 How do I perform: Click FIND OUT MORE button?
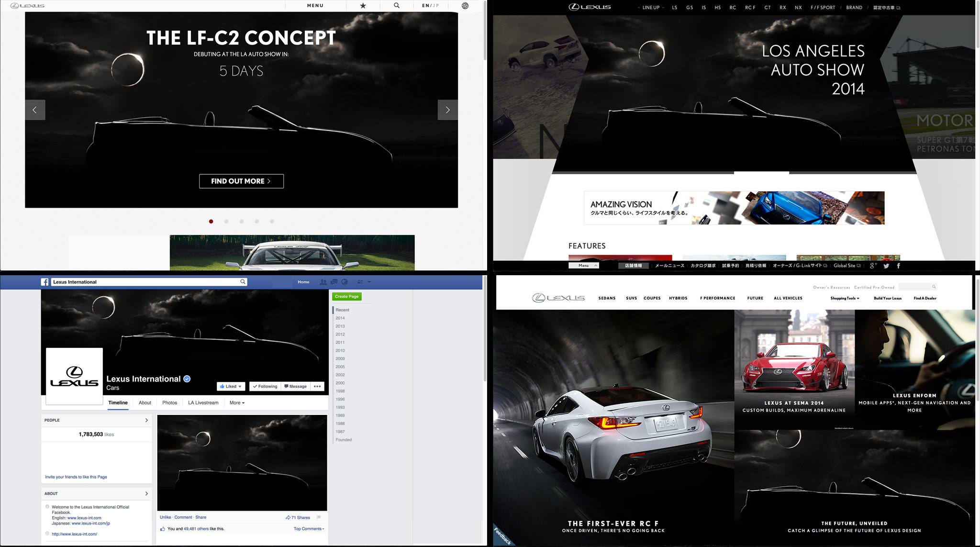[241, 181]
